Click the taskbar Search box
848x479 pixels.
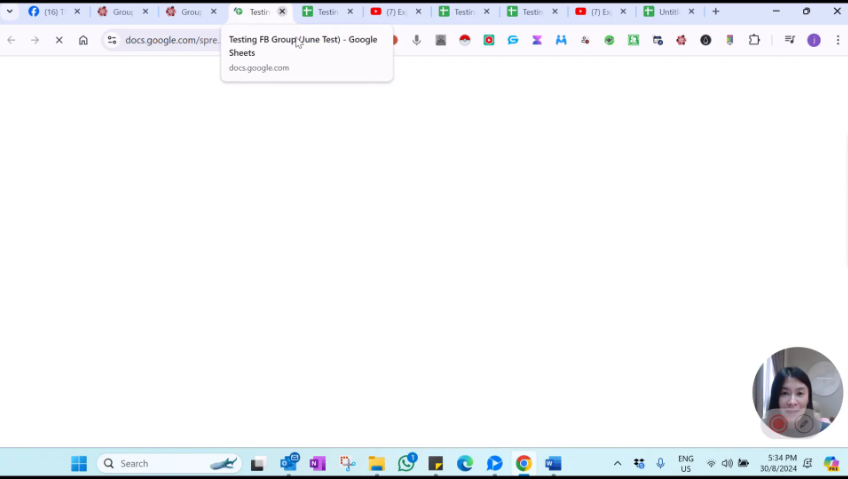point(169,463)
